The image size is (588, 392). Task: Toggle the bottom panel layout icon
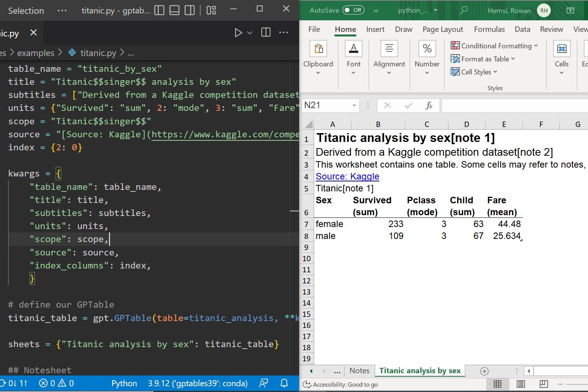pyautogui.click(x=175, y=10)
